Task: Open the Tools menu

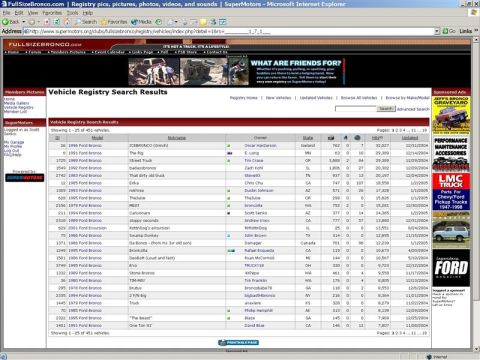Action: 72,13
